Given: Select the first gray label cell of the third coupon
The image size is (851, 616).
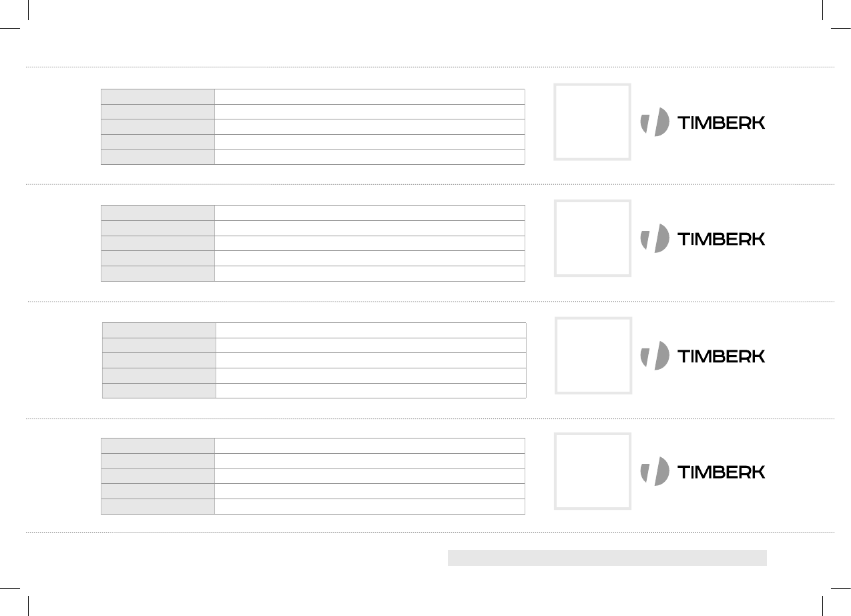Looking at the screenshot, I should [159, 330].
